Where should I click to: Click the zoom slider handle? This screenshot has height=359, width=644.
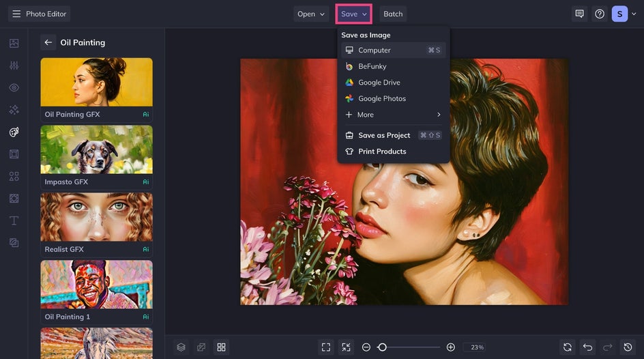tap(382, 347)
